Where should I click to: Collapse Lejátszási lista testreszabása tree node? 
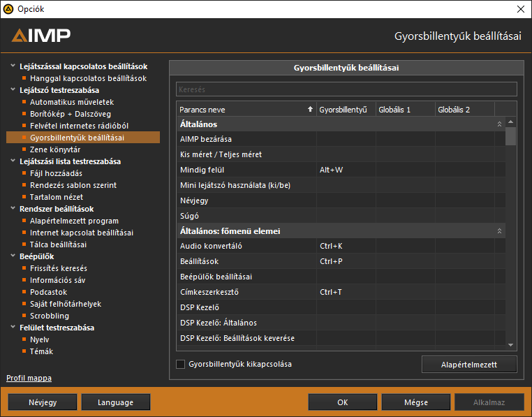(x=13, y=161)
